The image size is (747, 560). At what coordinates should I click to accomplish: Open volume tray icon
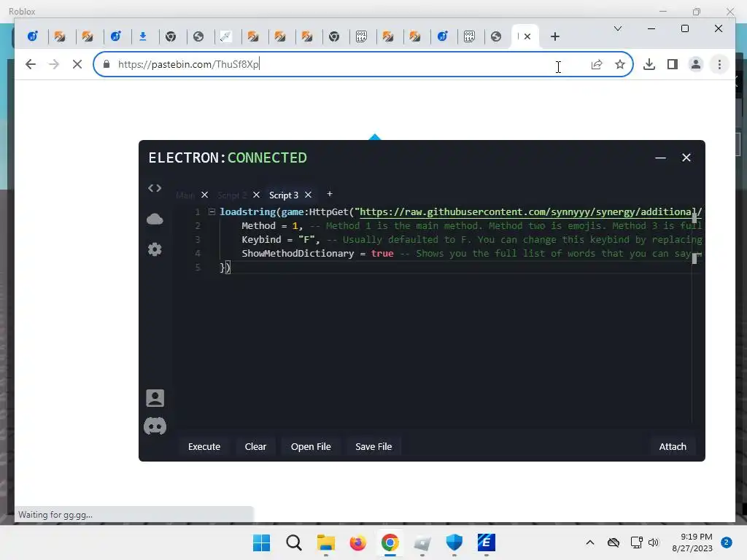pyautogui.click(x=653, y=542)
